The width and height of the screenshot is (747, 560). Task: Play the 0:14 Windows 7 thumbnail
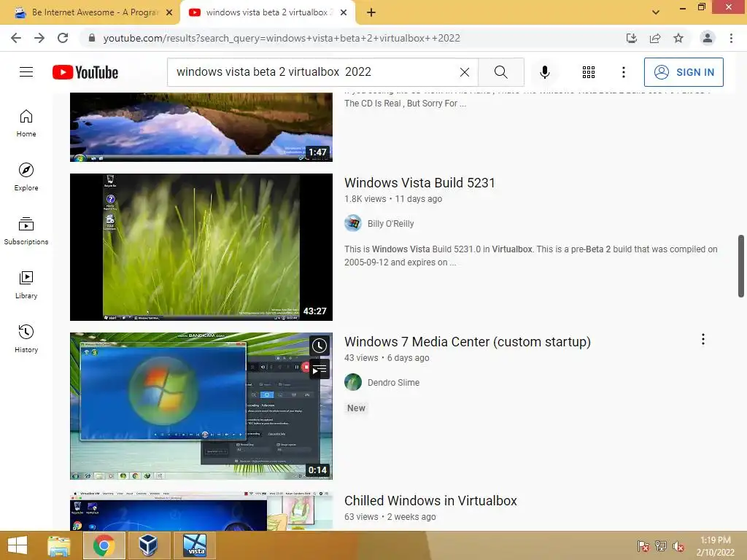(x=201, y=405)
